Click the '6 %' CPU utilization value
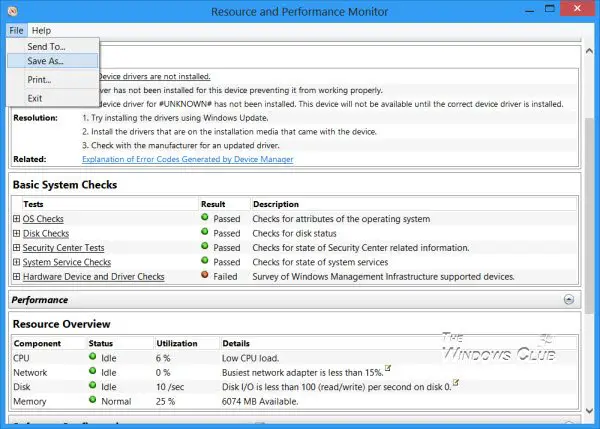Image resolution: width=600 pixels, height=429 pixels. (x=163, y=358)
